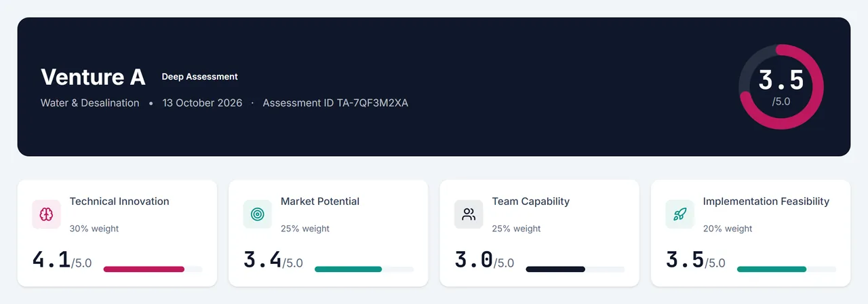Click the Team Capability progress bar

(x=575, y=269)
